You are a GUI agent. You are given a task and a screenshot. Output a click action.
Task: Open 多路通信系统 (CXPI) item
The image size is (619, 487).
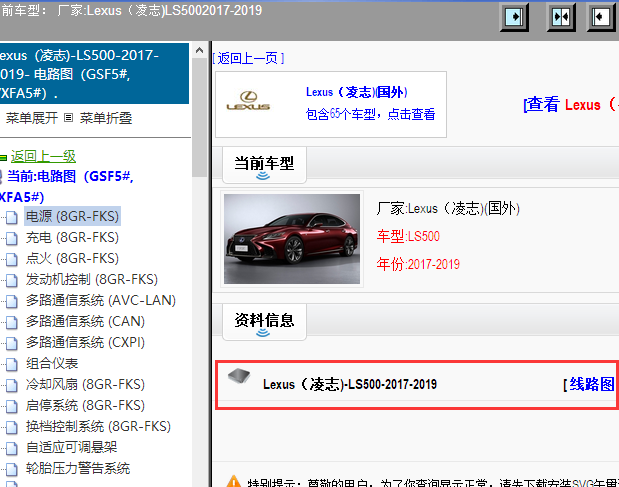(86, 342)
